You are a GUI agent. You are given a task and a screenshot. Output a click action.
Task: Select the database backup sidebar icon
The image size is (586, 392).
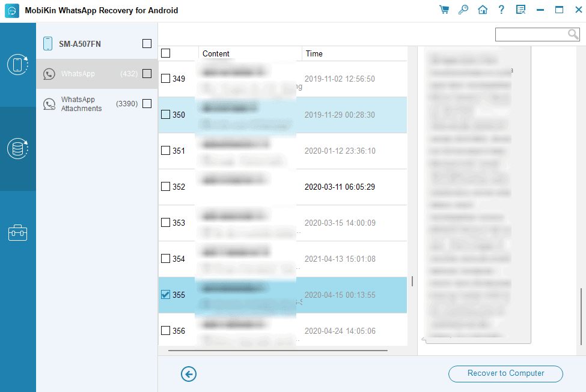click(17, 149)
